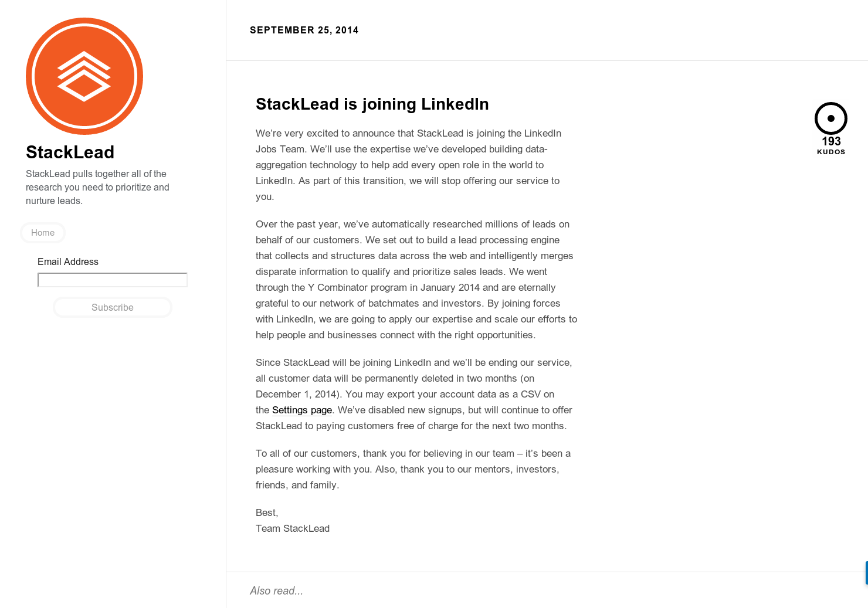The width and height of the screenshot is (868, 608).
Task: Expand the "Also read..." section
Action: [x=276, y=590]
